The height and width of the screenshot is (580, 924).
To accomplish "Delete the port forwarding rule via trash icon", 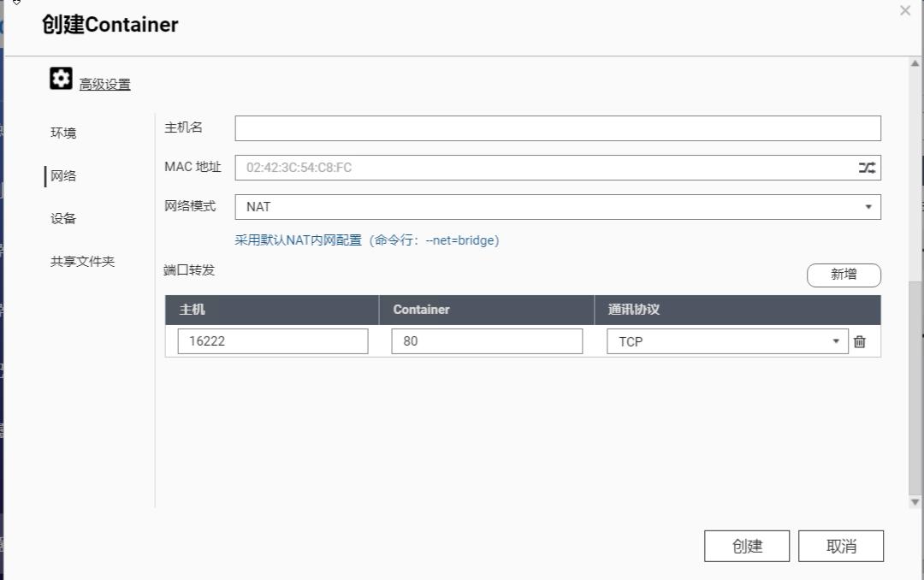I will click(860, 340).
